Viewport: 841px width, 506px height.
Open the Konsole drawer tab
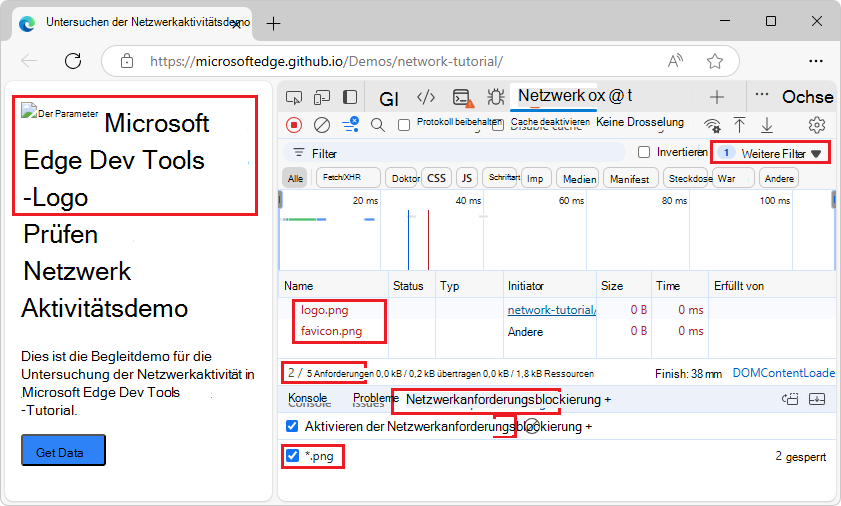[308, 398]
